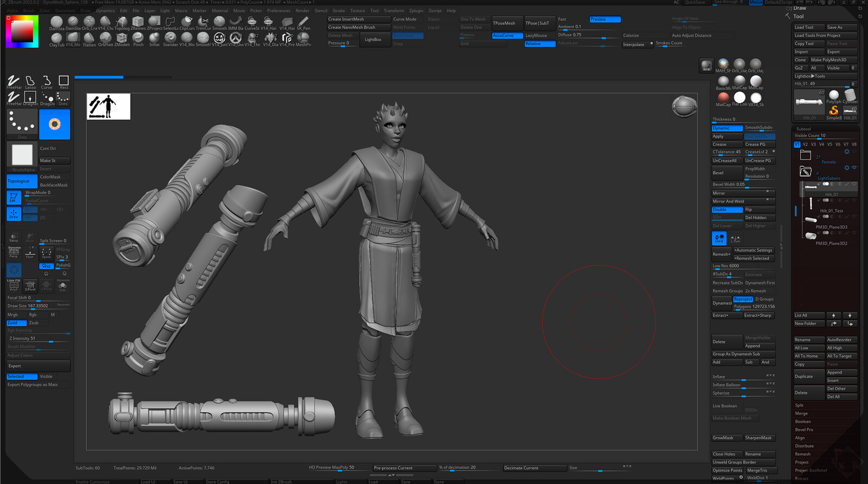This screenshot has height=484, width=868.
Task: Expand the Female subtool folder
Action: point(806,156)
